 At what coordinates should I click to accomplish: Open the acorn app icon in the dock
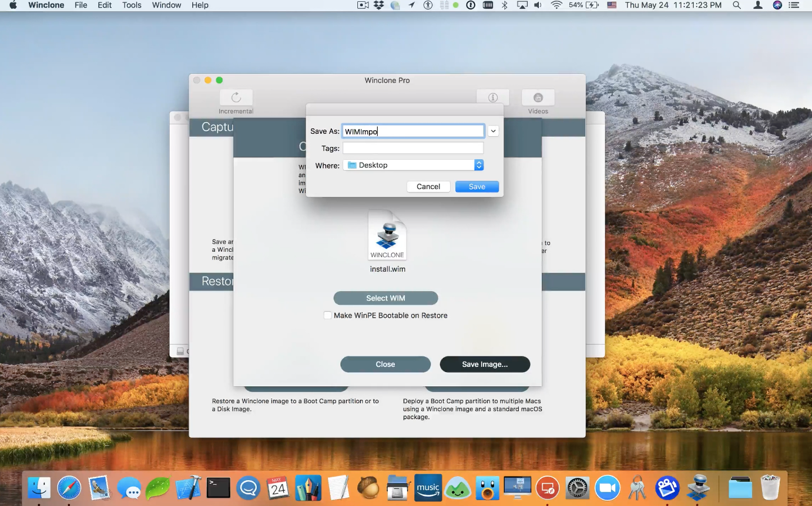click(368, 487)
